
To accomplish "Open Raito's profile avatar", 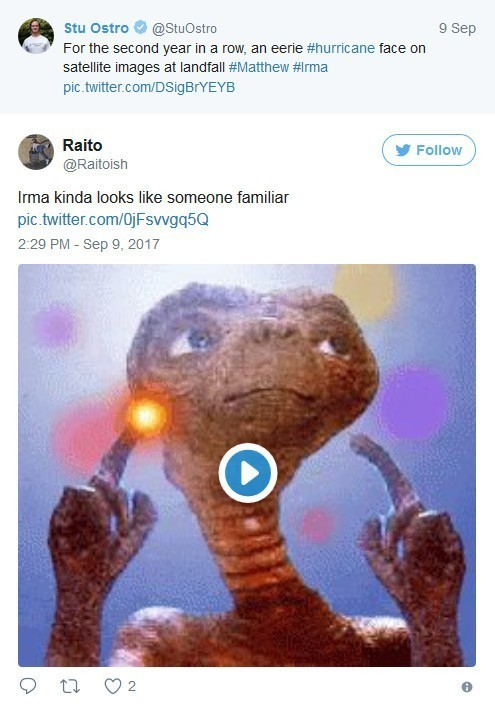I will [x=36, y=152].
